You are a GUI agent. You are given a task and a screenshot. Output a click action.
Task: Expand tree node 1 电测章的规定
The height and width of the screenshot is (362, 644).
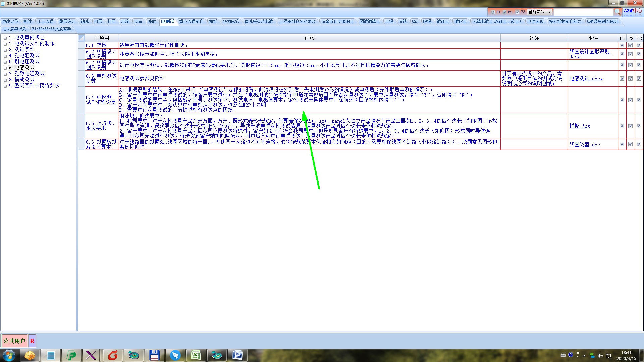coord(5,38)
